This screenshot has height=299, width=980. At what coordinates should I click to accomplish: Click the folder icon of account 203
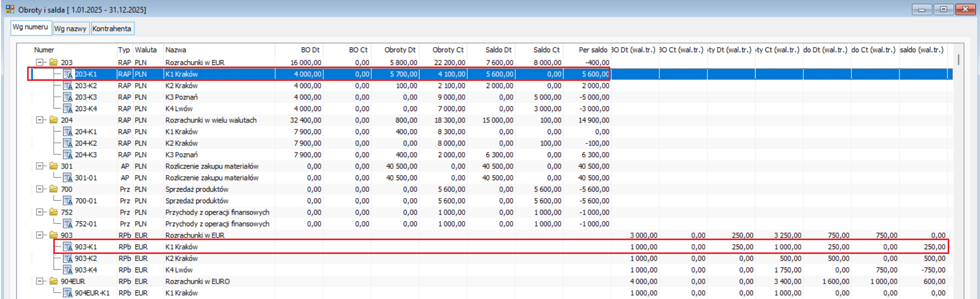[53, 62]
